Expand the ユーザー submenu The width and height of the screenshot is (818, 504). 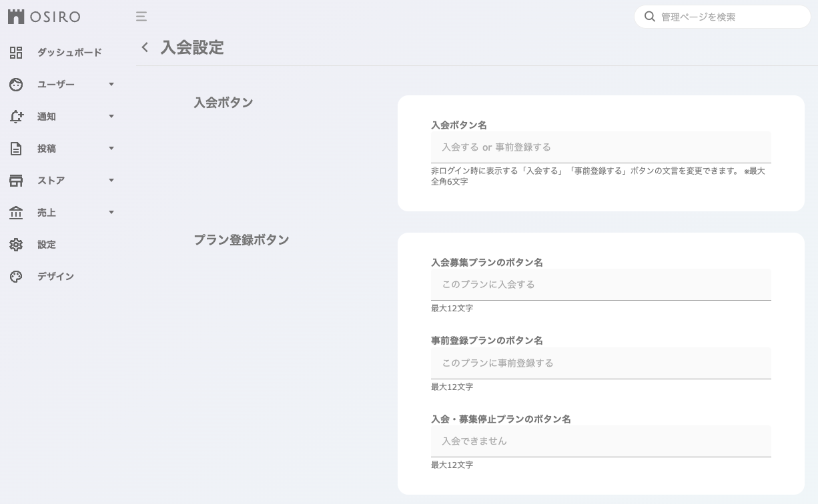111,84
